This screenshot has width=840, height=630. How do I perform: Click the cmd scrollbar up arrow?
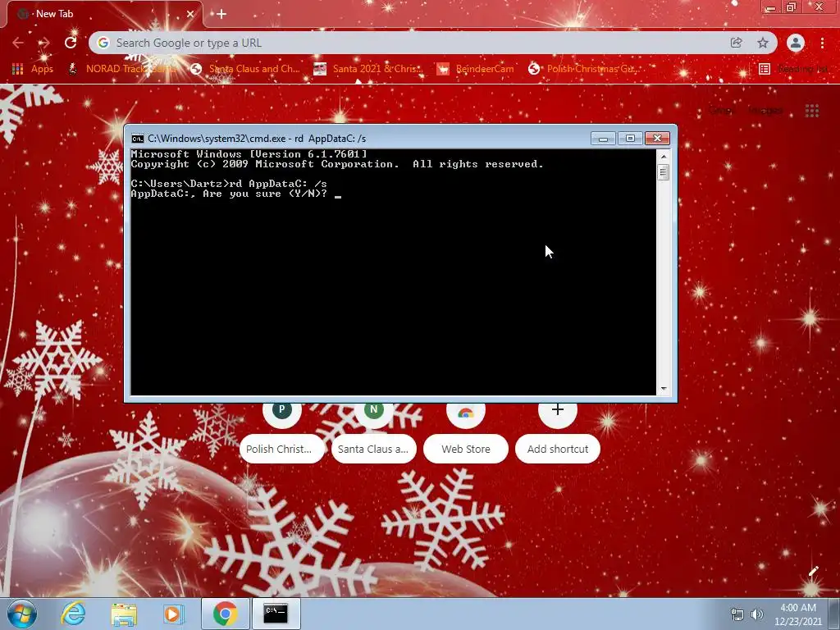[x=663, y=157]
